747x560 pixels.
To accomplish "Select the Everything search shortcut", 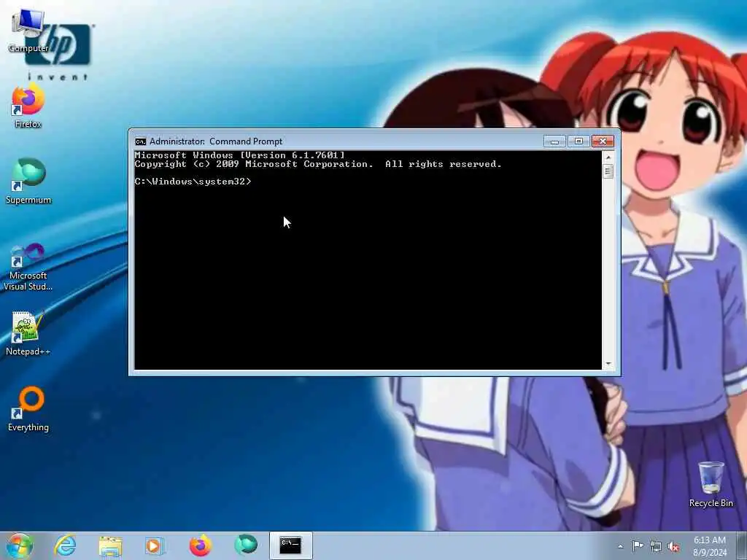I will pyautogui.click(x=28, y=409).
